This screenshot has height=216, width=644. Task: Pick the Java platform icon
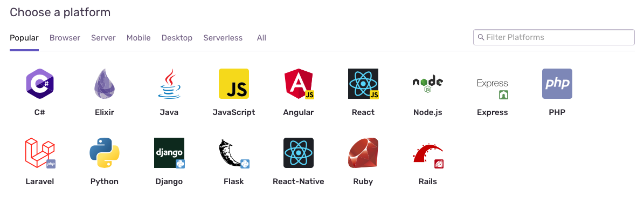(x=169, y=84)
